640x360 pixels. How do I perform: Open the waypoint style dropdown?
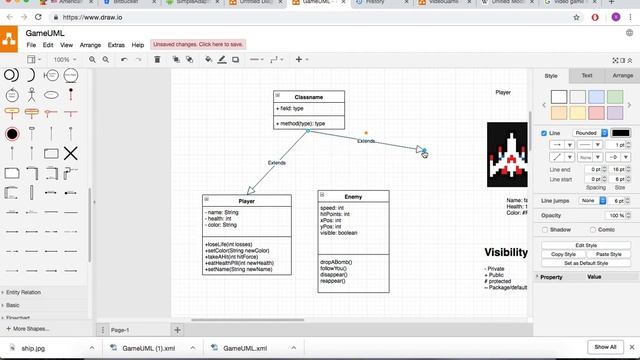[x=276, y=60]
